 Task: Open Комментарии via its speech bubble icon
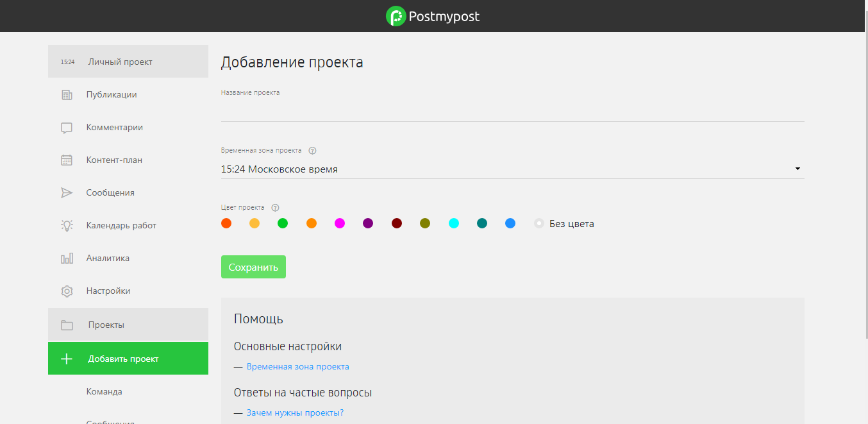pos(67,127)
